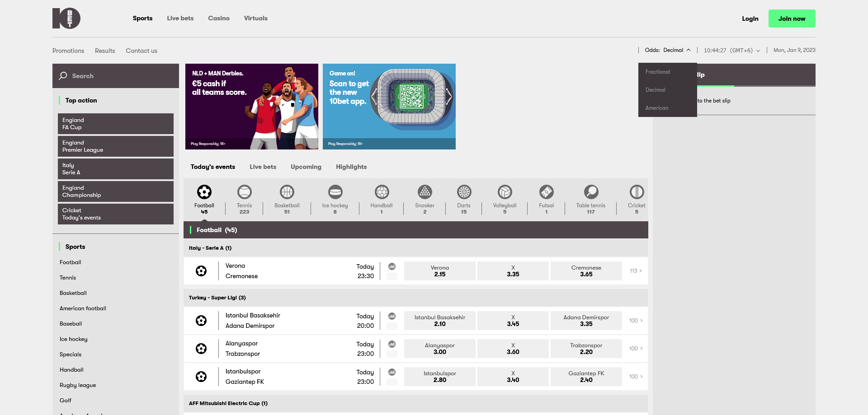Select the Table tennis sport icon
Viewport: 868px width, 415px height.
coord(591,192)
